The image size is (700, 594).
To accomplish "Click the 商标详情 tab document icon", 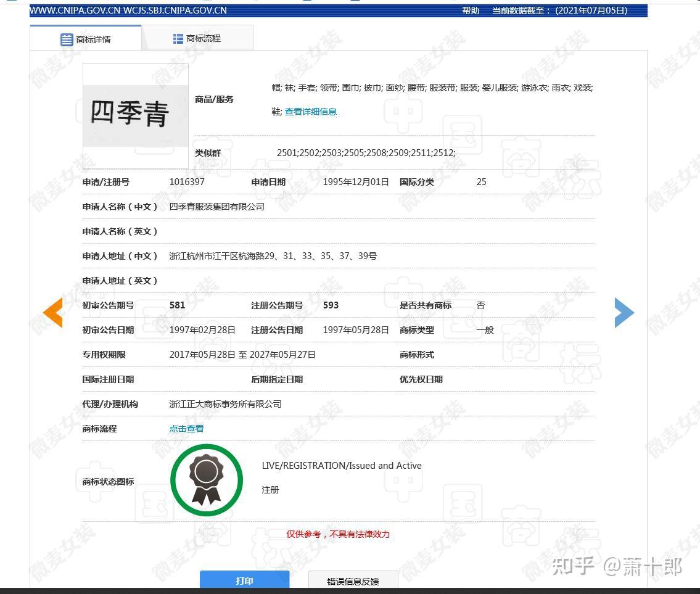I will click(67, 39).
